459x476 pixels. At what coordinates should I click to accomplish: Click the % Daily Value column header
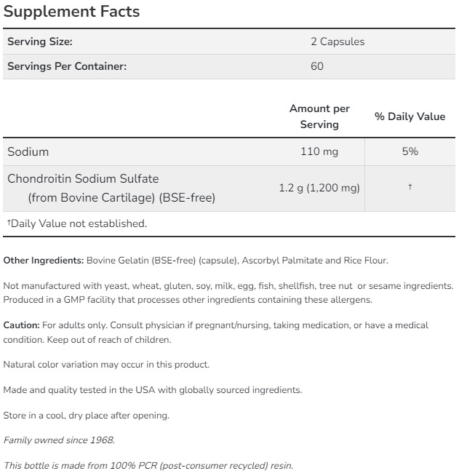(x=410, y=116)
